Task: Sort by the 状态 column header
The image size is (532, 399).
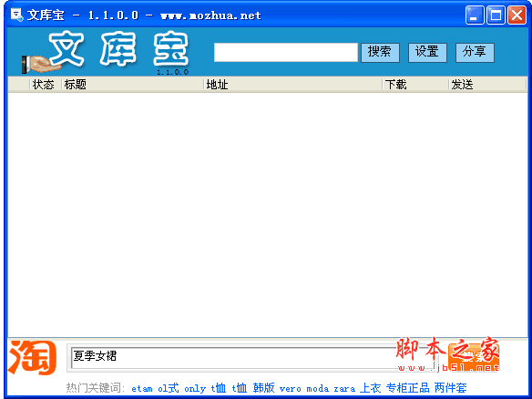Action: (46, 85)
